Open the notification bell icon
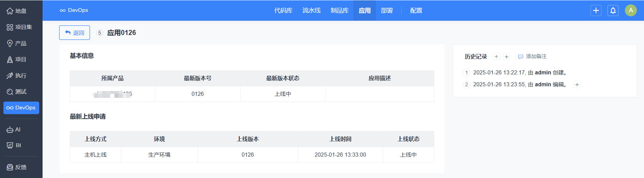The height and width of the screenshot is (178, 644). (613, 11)
